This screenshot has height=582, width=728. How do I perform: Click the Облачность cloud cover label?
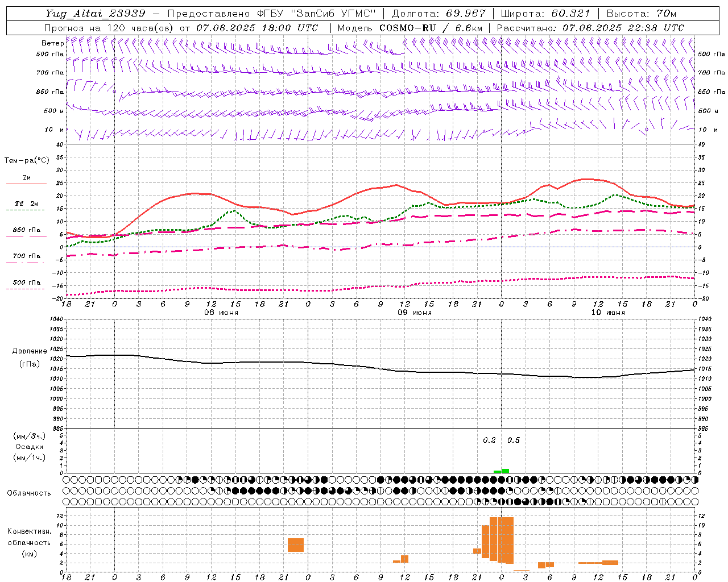[x=29, y=493]
